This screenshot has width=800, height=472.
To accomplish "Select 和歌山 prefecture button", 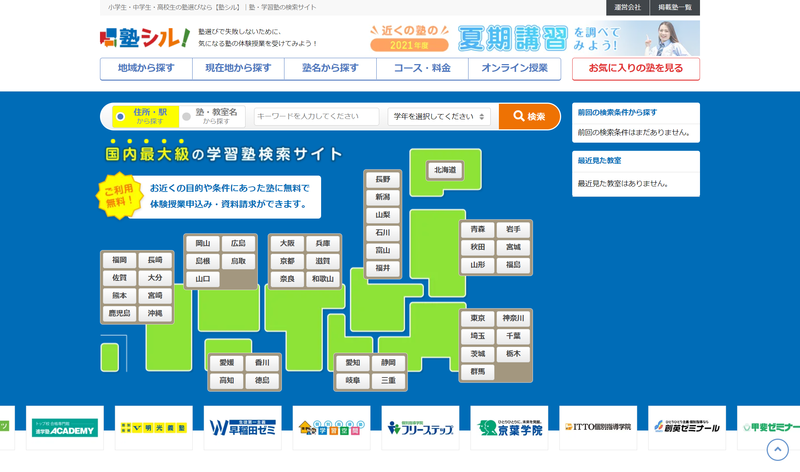I will pyautogui.click(x=323, y=279).
